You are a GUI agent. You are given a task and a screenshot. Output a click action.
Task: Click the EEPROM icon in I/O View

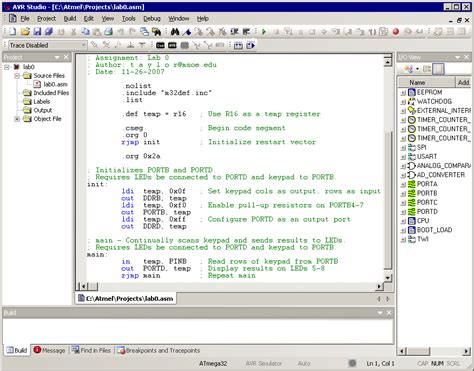click(412, 92)
